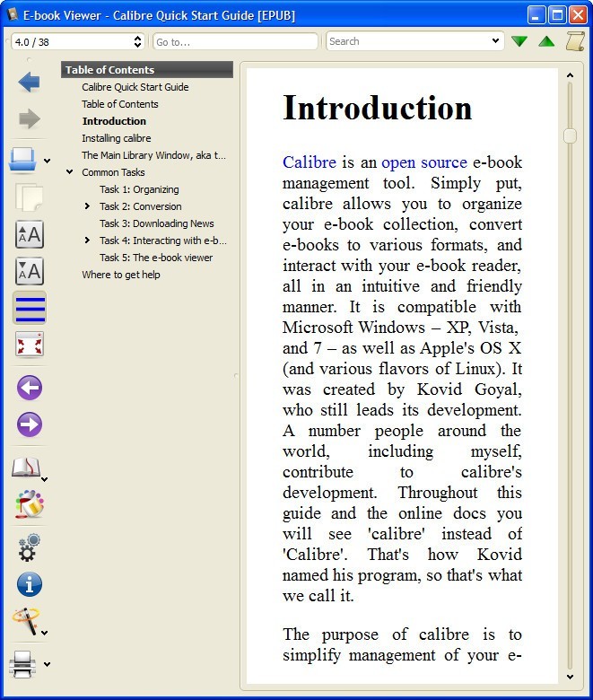Select Task 5: The e-book viewer entry

156,258
